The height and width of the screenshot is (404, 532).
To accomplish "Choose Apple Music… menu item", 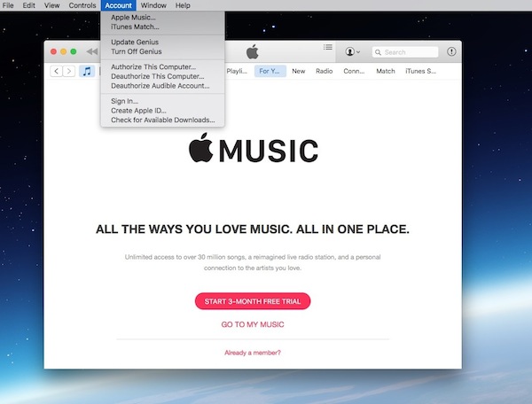I will [x=163, y=18].
